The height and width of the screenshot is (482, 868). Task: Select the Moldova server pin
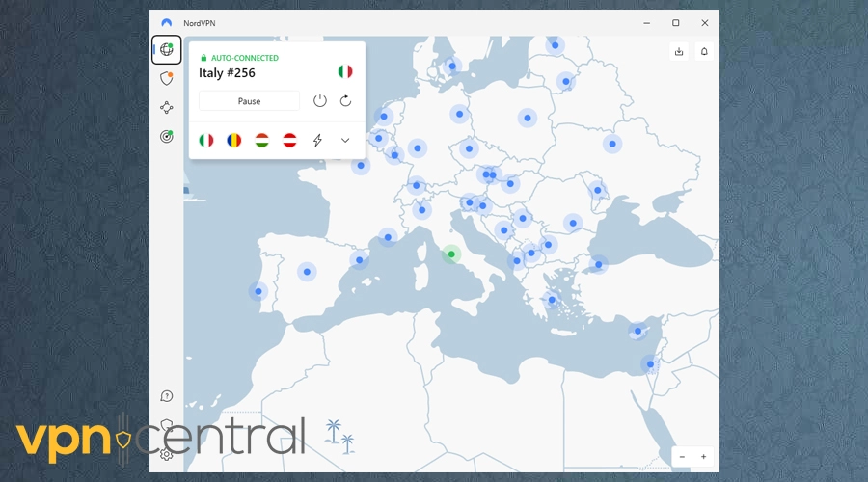(x=598, y=190)
